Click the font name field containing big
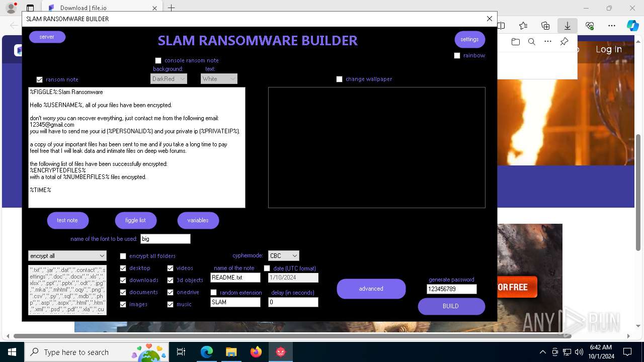 click(166, 239)
